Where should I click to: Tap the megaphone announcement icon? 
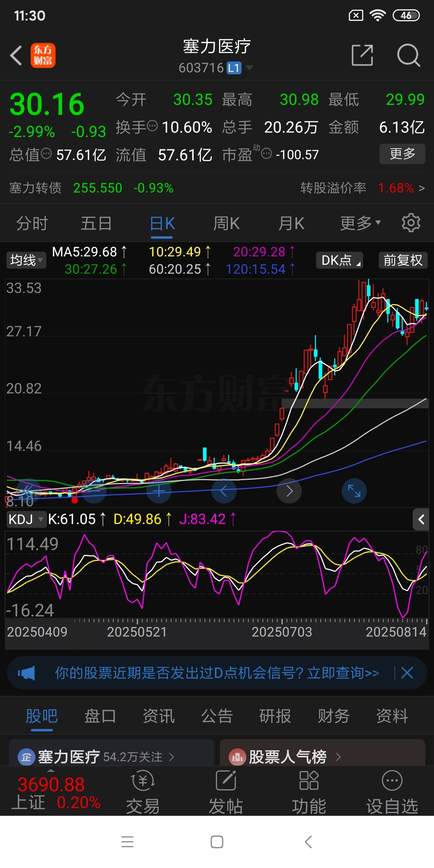27,673
